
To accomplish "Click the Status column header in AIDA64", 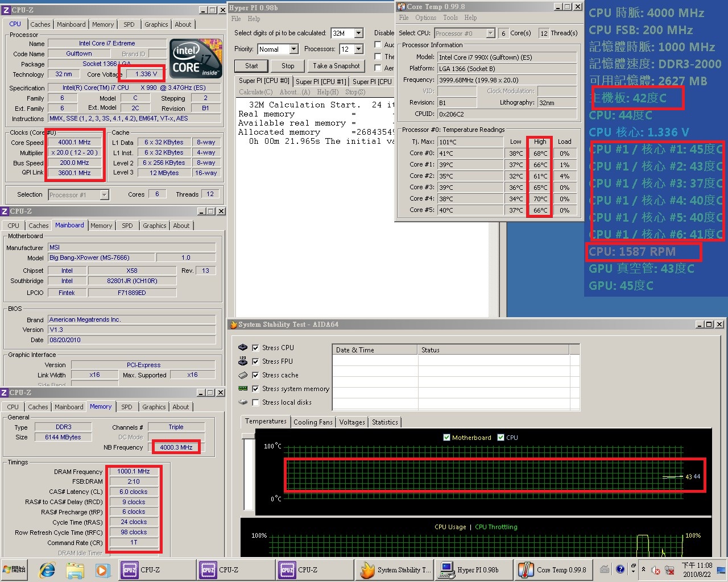I will pos(493,350).
